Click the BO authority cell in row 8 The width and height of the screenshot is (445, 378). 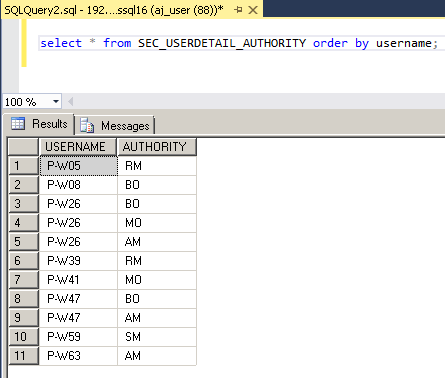click(157, 299)
